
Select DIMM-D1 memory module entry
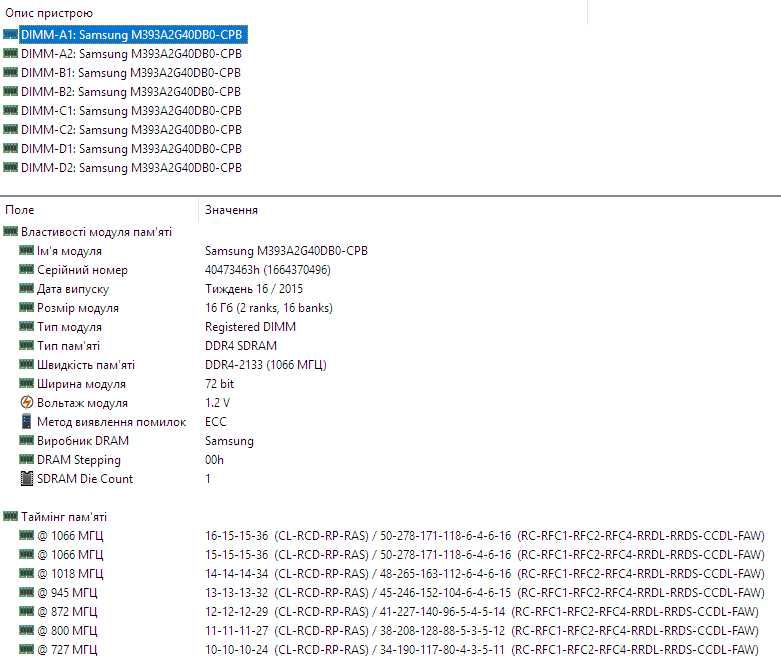coord(131,148)
